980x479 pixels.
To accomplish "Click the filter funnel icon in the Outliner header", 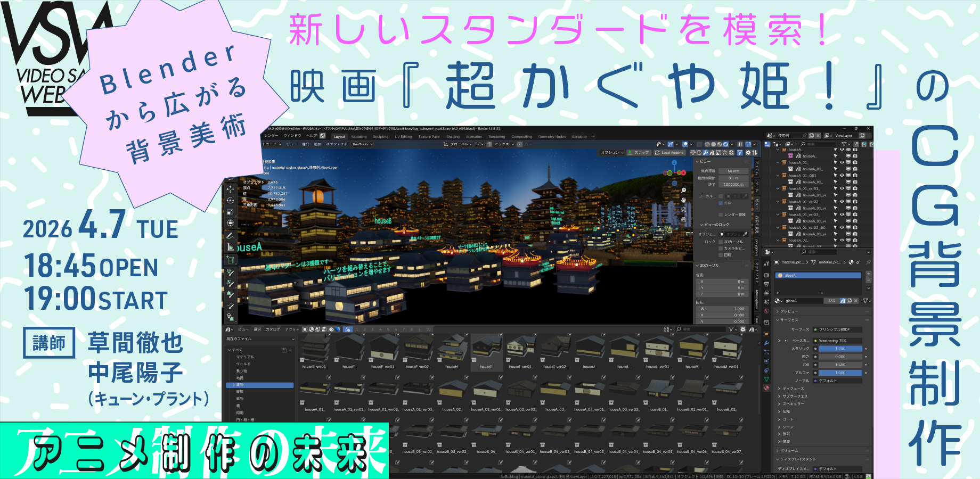I will [843, 144].
